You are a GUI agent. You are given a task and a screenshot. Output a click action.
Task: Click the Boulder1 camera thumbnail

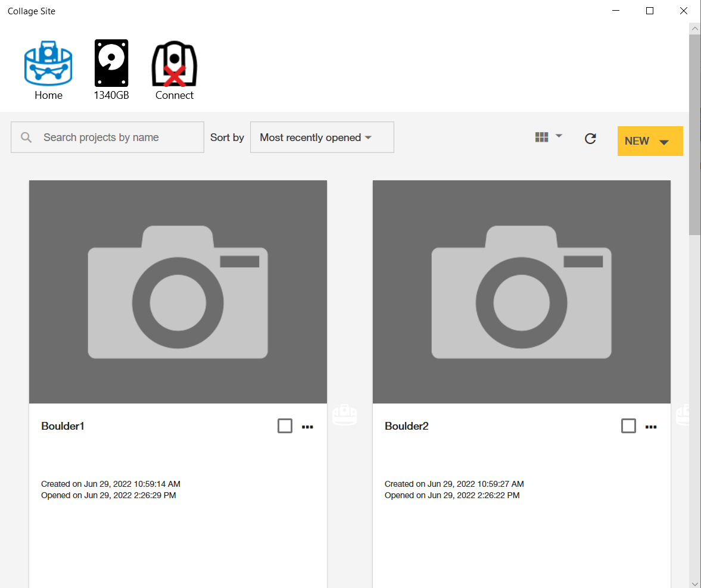coord(178,292)
